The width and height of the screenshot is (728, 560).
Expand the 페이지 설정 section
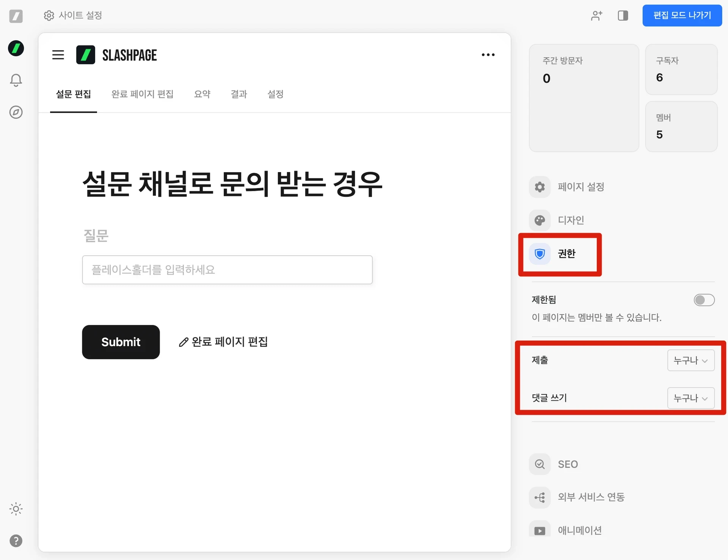[x=581, y=187]
